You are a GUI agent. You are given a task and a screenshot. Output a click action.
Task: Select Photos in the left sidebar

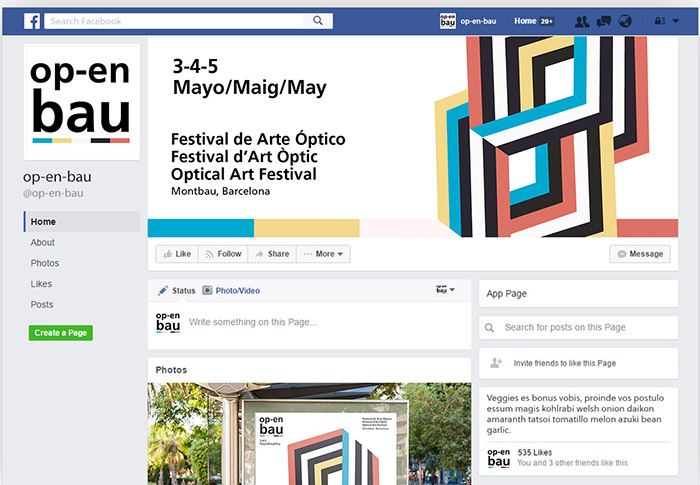45,263
